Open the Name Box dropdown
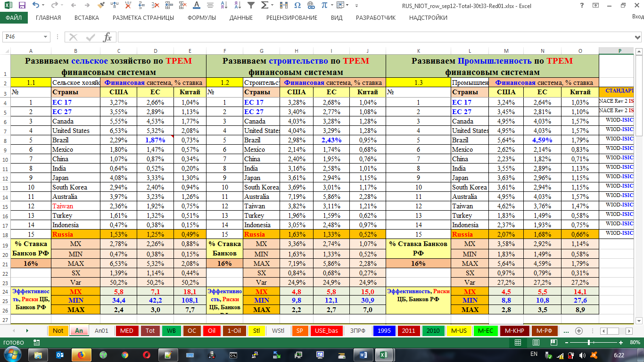The width and height of the screenshot is (644, 362). coord(46,37)
